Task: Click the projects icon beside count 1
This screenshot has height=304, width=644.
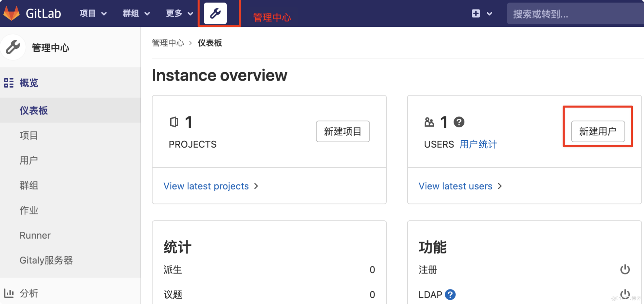Action: 174,122
